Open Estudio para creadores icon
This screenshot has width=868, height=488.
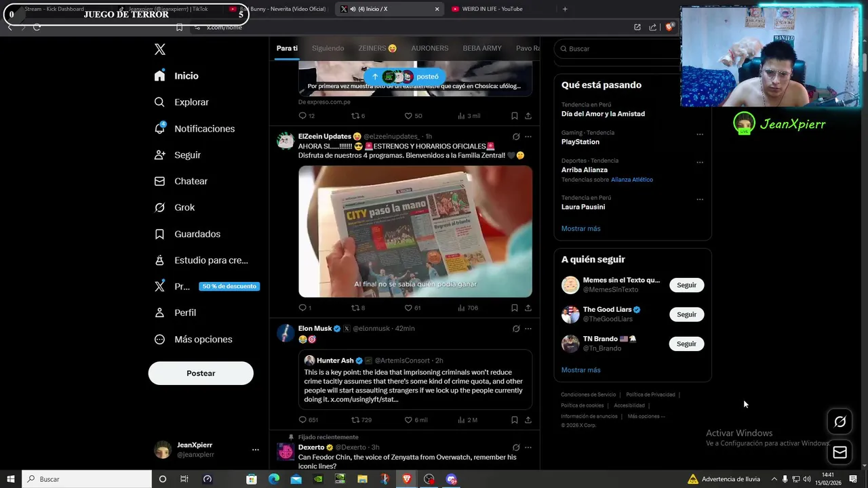159,260
